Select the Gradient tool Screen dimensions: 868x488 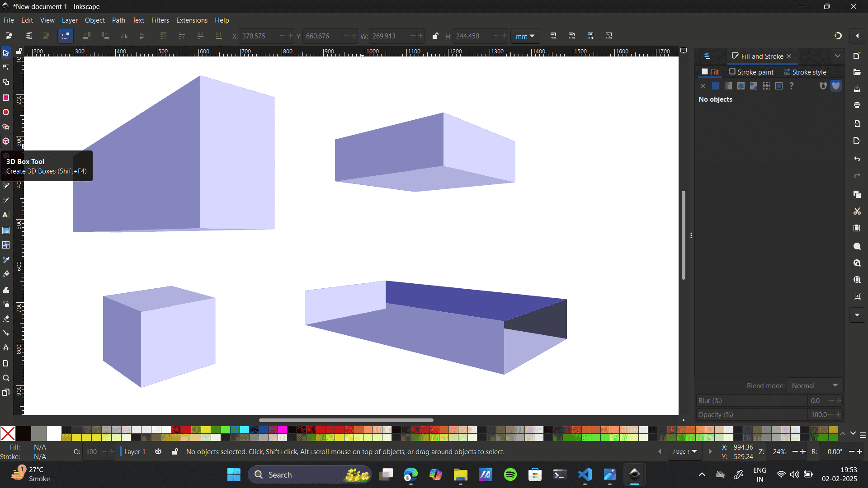click(x=6, y=230)
